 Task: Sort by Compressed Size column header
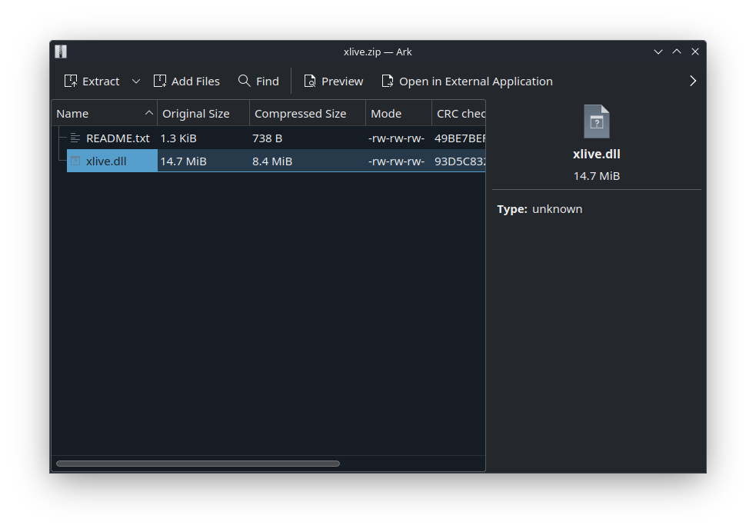[308, 114]
